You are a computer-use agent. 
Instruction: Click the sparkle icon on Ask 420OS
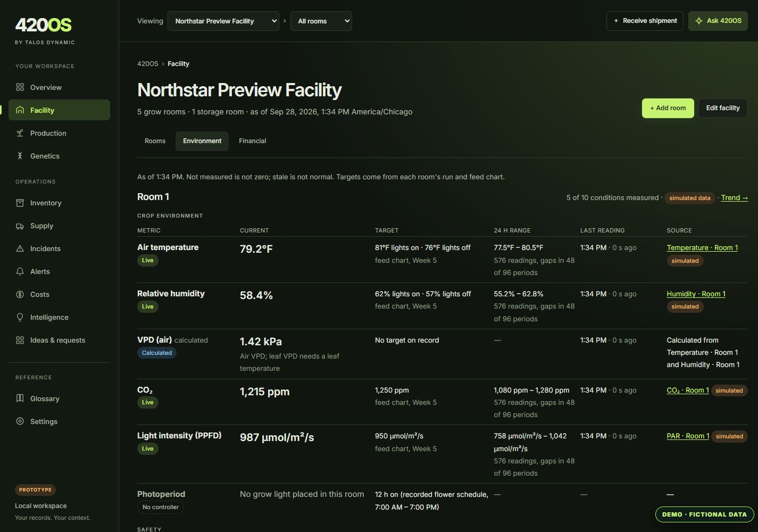click(x=699, y=21)
